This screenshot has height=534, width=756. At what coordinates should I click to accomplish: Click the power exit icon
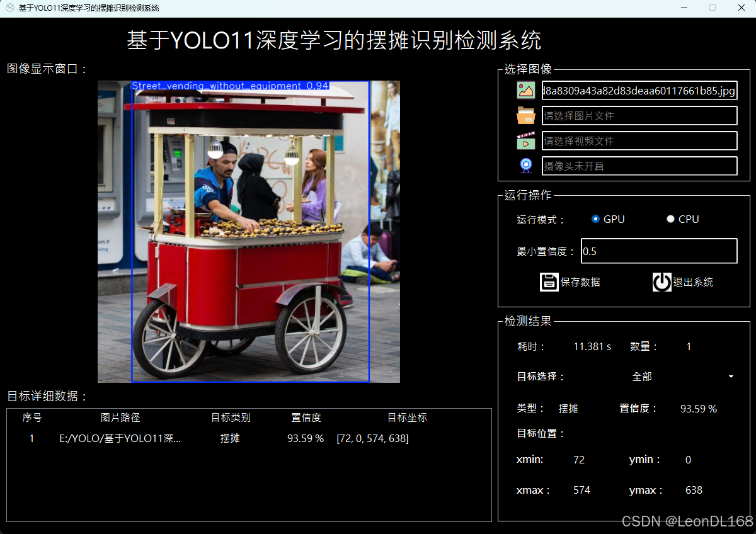pos(662,281)
